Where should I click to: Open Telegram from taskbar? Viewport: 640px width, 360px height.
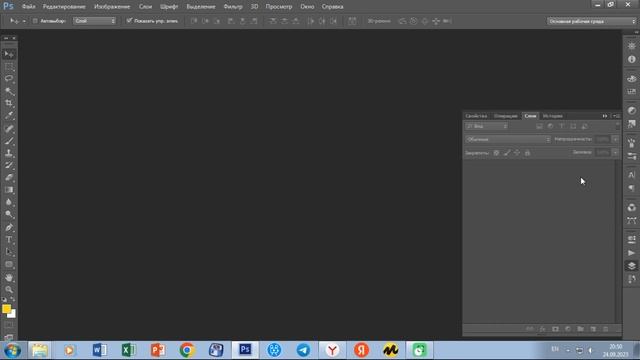303,350
